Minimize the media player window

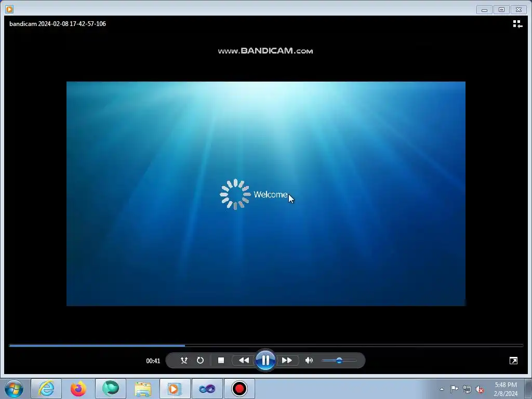pos(485,9)
